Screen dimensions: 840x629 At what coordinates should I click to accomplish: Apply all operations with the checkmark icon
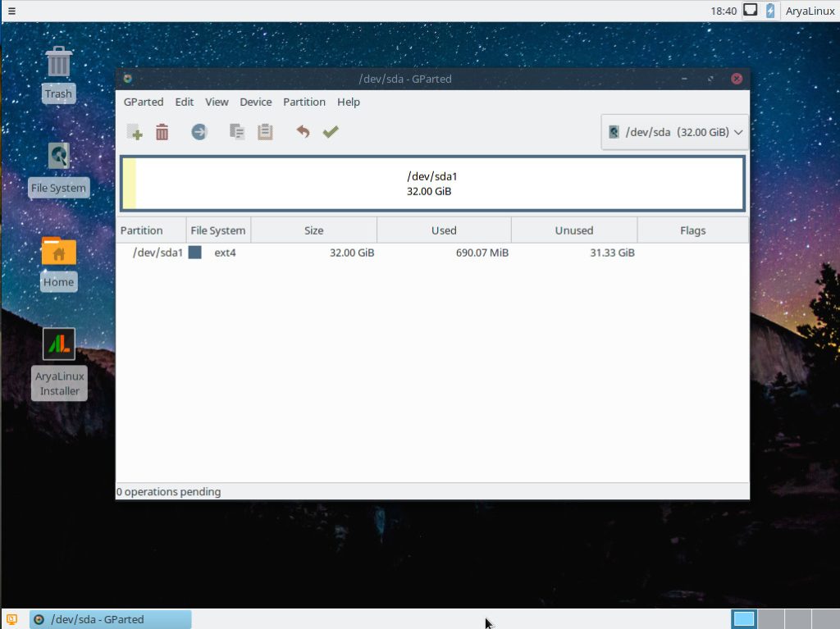331,132
